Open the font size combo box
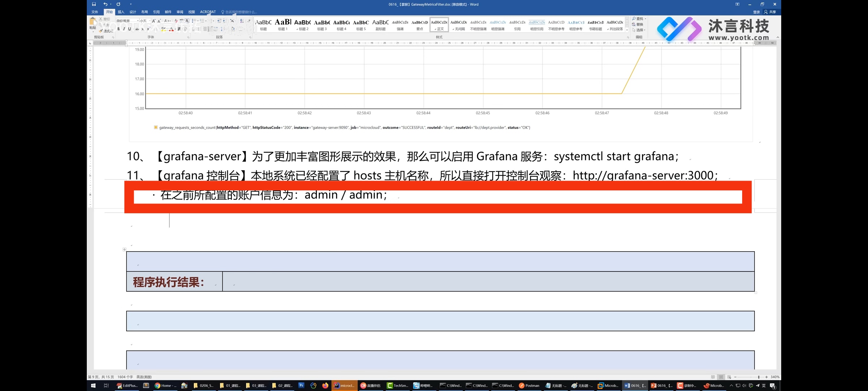Image resolution: width=868 pixels, height=391 pixels. 145,21
